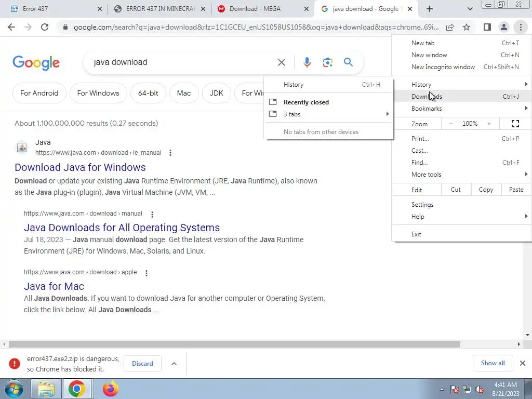Click the Chrome taskbar icon
Image resolution: width=532 pixels, height=399 pixels.
click(x=77, y=389)
